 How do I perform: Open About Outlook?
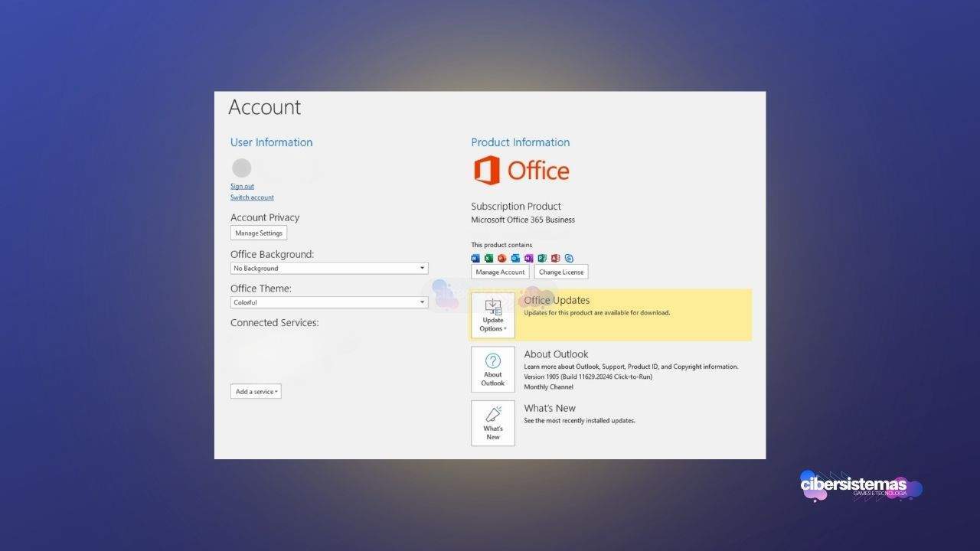[x=493, y=369]
